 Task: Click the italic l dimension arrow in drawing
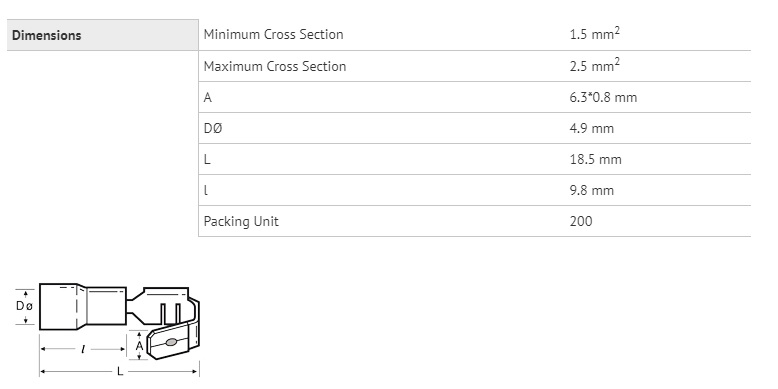[x=83, y=349]
